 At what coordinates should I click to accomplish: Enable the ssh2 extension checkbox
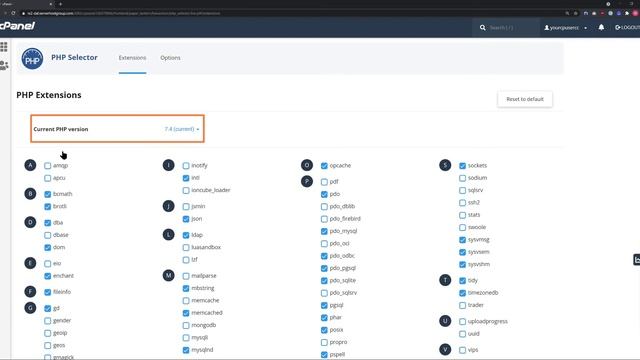462,203
